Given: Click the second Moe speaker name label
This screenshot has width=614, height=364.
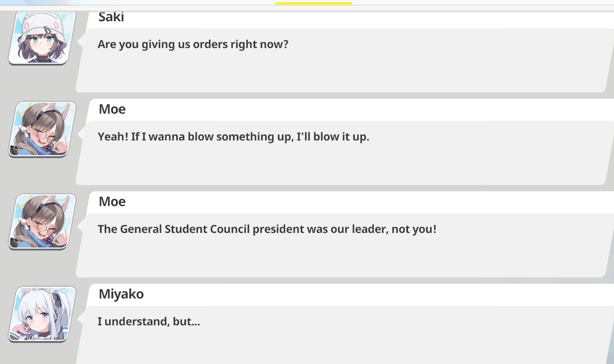Looking at the screenshot, I should [x=112, y=202].
